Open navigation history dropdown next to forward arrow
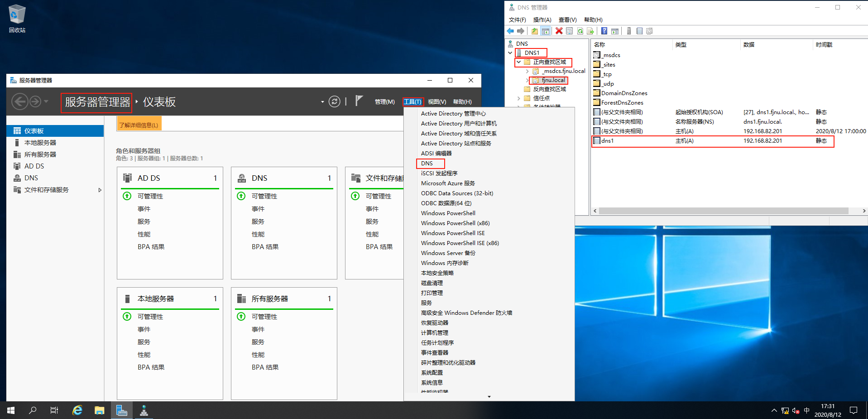Viewport: 868px width, 419px height. [46, 101]
